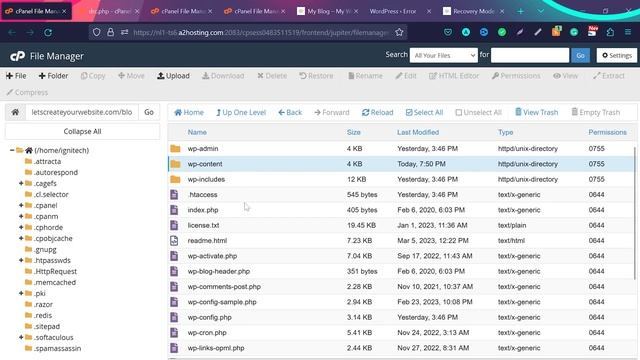Sort file list by Size column
The width and height of the screenshot is (640, 360).
(x=353, y=132)
